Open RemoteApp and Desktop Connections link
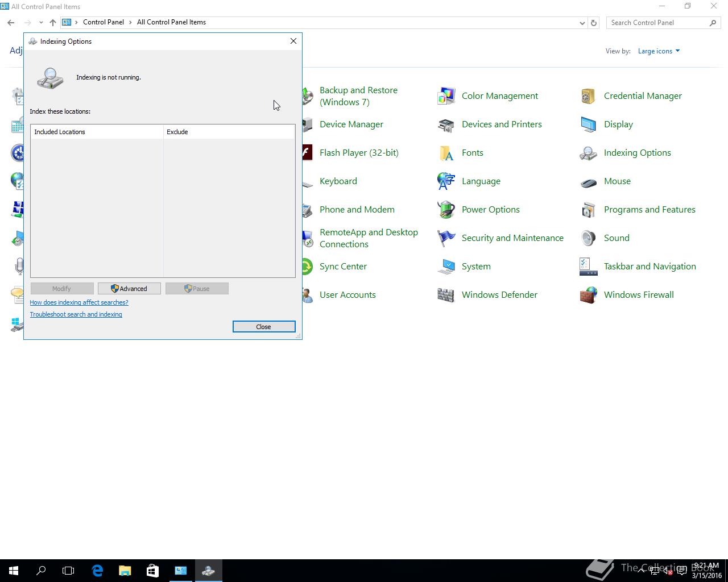Viewport: 728px width, 582px height. click(x=369, y=238)
